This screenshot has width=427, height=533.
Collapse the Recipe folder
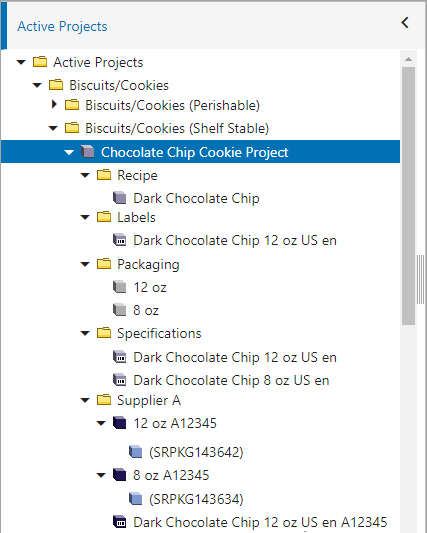(x=85, y=175)
